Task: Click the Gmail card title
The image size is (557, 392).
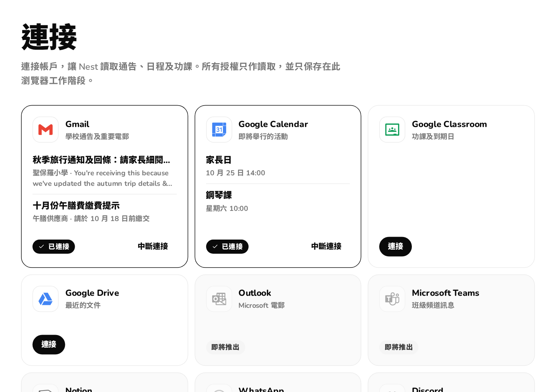Action: pyautogui.click(x=77, y=124)
